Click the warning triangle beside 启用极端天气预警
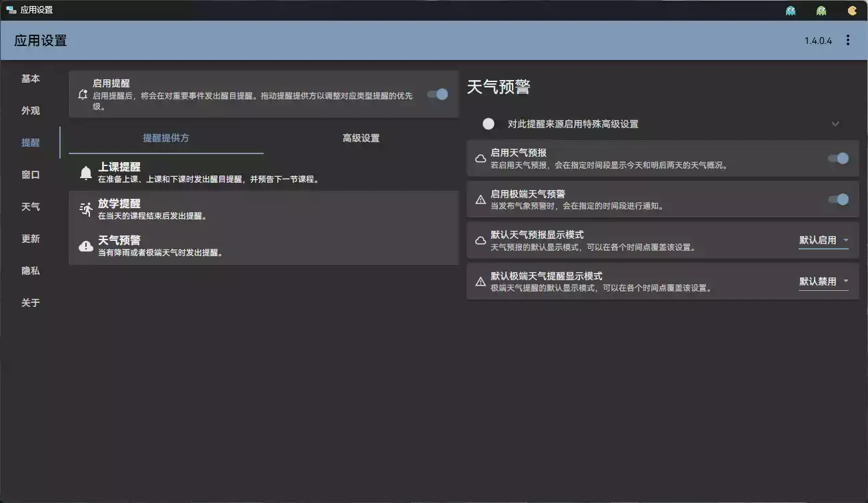 click(x=480, y=199)
